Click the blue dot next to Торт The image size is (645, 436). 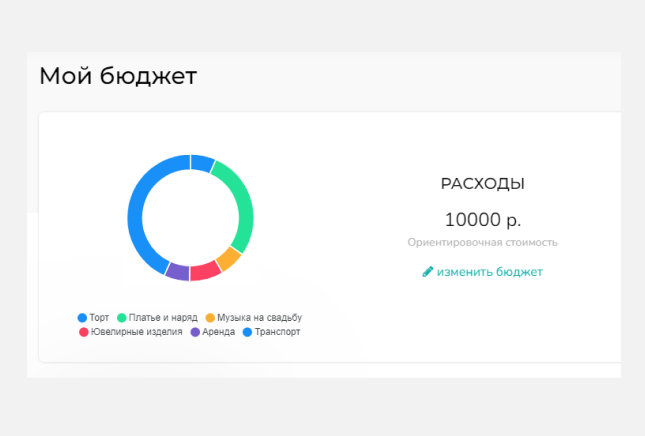[x=83, y=317]
